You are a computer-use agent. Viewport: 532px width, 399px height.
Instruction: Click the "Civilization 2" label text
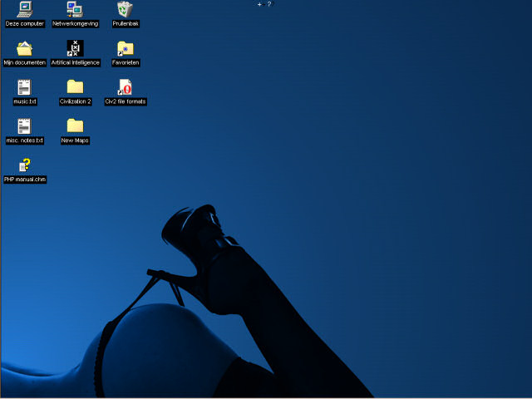(75, 101)
